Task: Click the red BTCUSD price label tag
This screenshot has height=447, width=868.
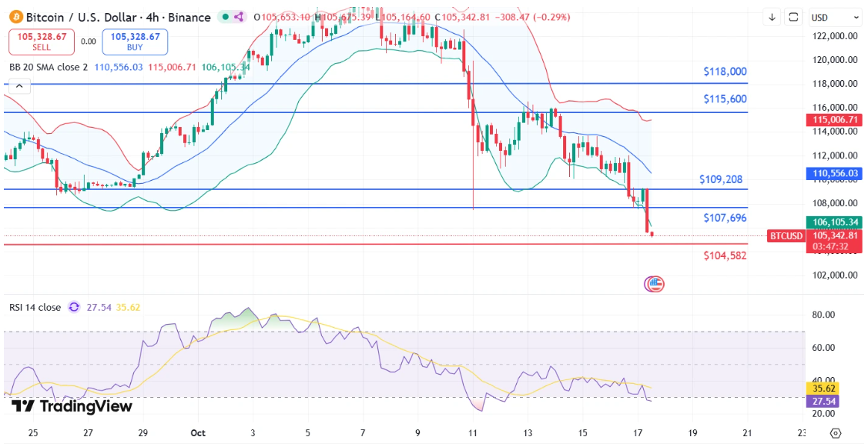Action: coord(786,236)
